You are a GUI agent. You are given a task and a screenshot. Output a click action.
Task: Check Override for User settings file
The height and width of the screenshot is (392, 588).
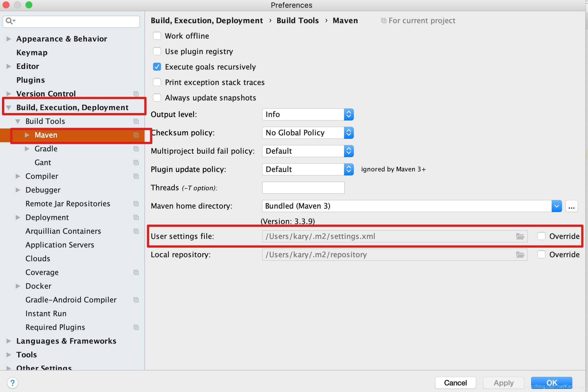pos(541,236)
